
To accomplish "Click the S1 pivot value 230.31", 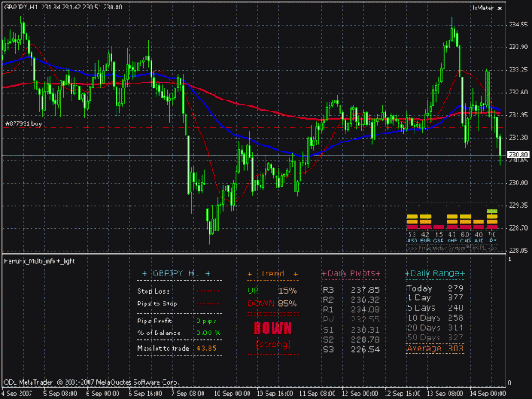I will (364, 329).
